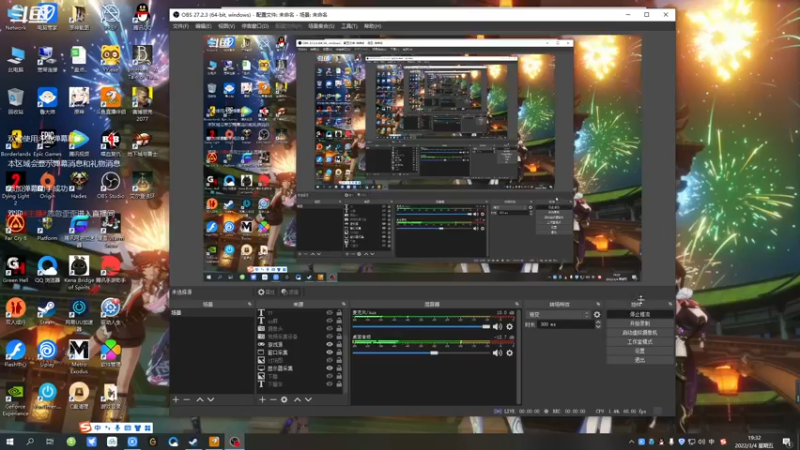
Task: Add a new scene with plus icon
Action: coord(176,399)
